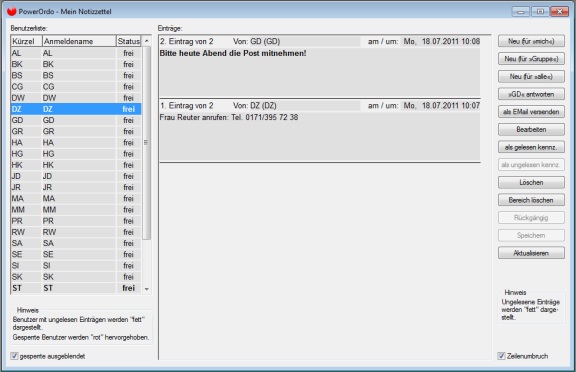The image size is (576, 372).
Task: Select user JD in the list
Action: click(x=76, y=176)
